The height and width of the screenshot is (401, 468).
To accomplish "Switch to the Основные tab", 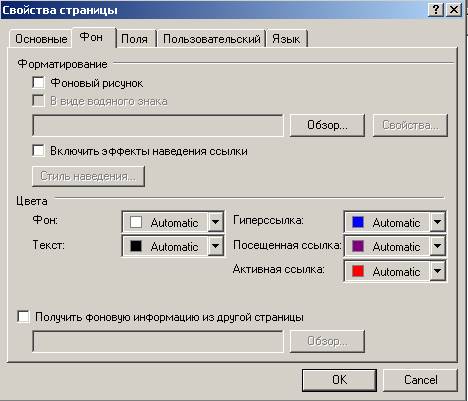I will 41,39.
